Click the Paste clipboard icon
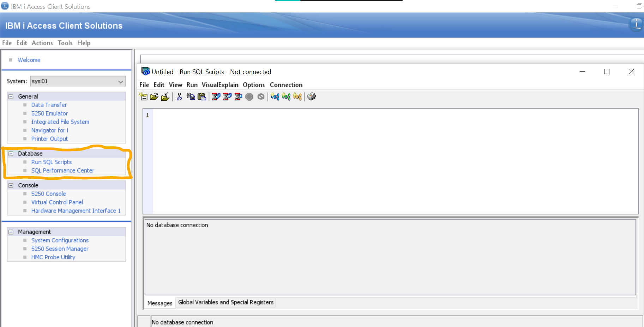The image size is (644, 327). (x=202, y=97)
